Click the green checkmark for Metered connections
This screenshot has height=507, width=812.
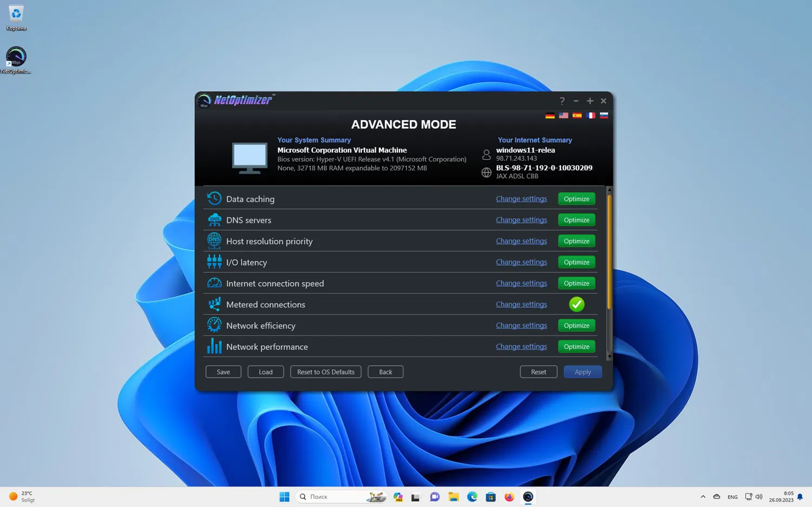(x=577, y=304)
